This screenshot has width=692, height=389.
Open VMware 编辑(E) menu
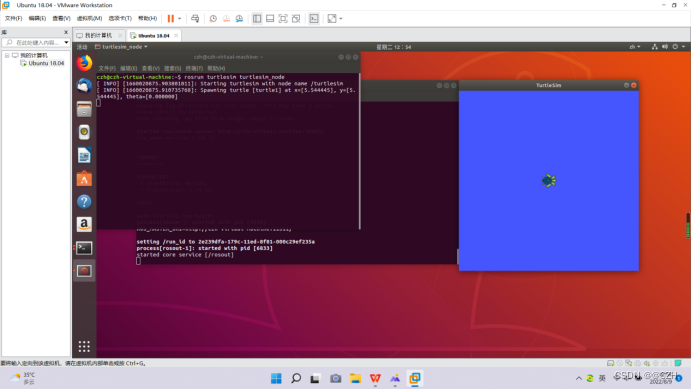[x=37, y=19]
